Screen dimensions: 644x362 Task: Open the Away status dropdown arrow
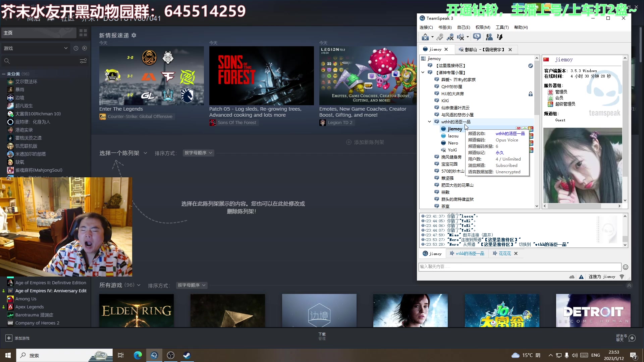coord(432,37)
